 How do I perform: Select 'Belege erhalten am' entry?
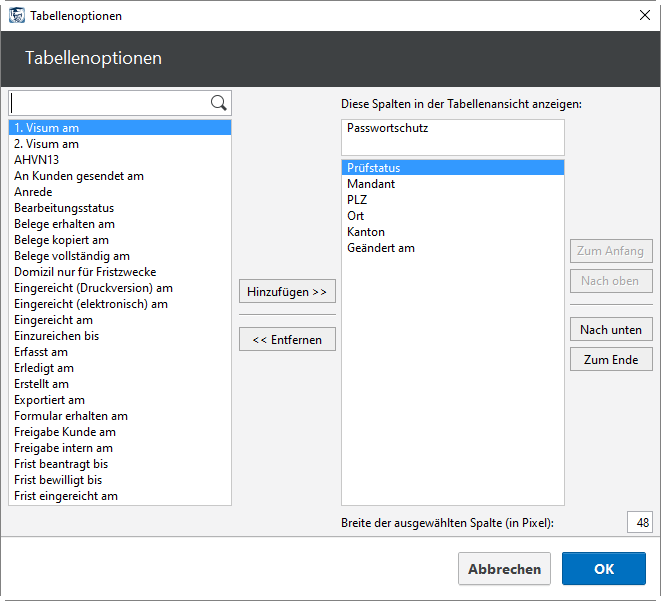[x=120, y=224]
